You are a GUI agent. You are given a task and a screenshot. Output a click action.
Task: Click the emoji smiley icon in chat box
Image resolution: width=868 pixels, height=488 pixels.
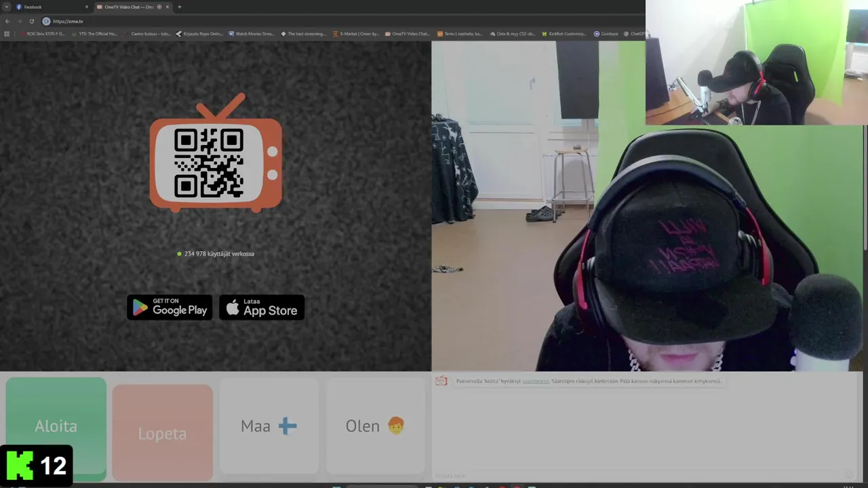[848, 475]
